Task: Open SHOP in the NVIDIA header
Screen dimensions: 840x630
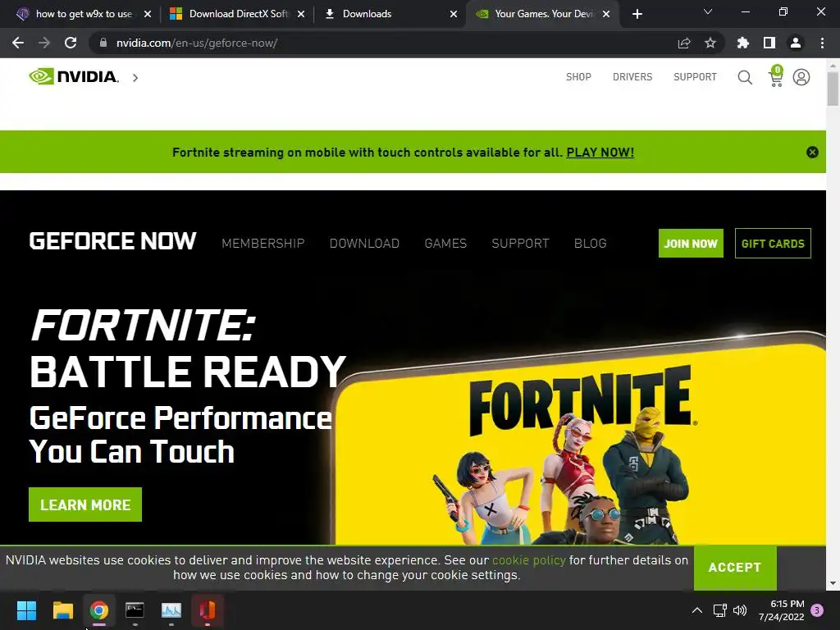Action: tap(578, 77)
